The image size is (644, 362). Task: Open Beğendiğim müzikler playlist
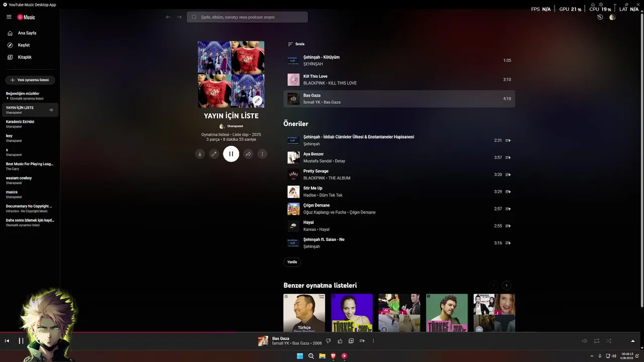(x=30, y=96)
